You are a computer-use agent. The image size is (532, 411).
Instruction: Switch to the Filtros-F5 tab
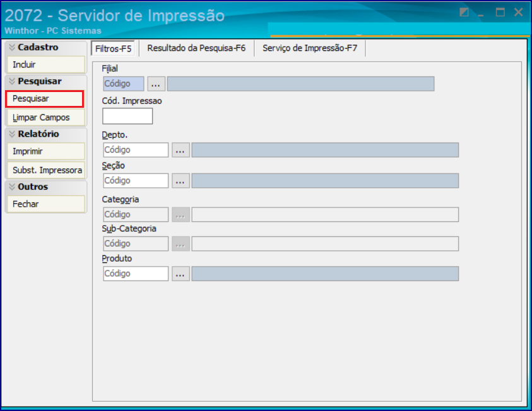tap(113, 49)
